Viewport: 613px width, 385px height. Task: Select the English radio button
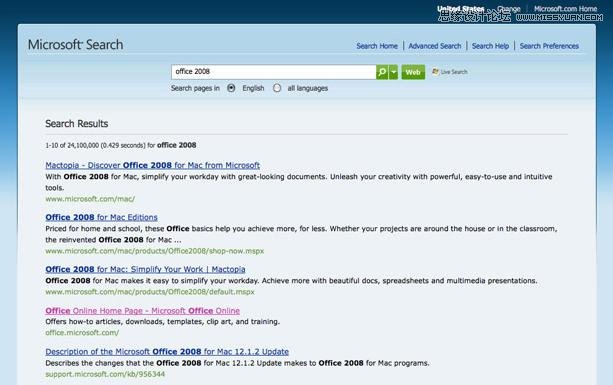pos(231,88)
